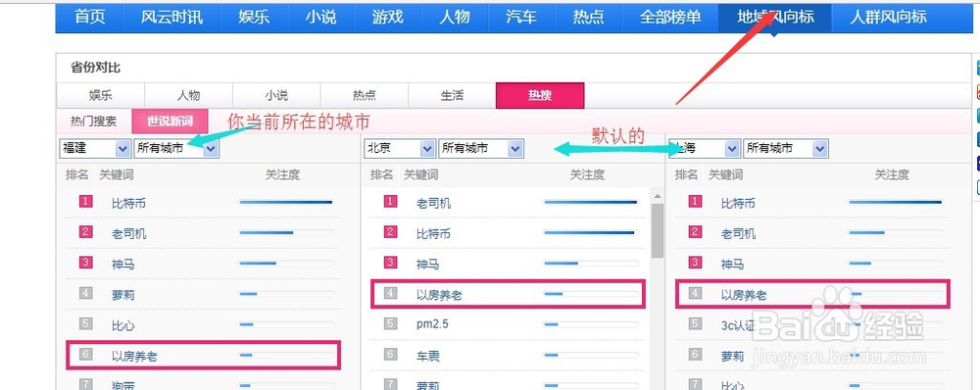Click 3c认证 keyword in 上海 list

coord(738,325)
